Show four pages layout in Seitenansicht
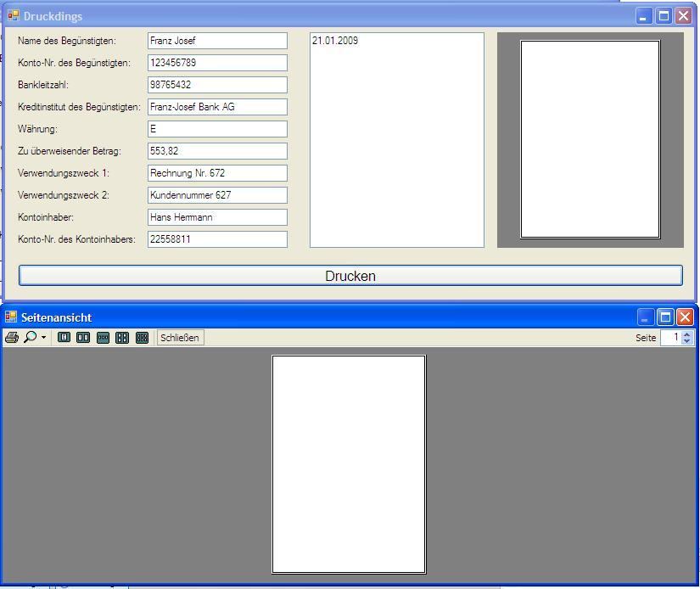 [x=122, y=338]
